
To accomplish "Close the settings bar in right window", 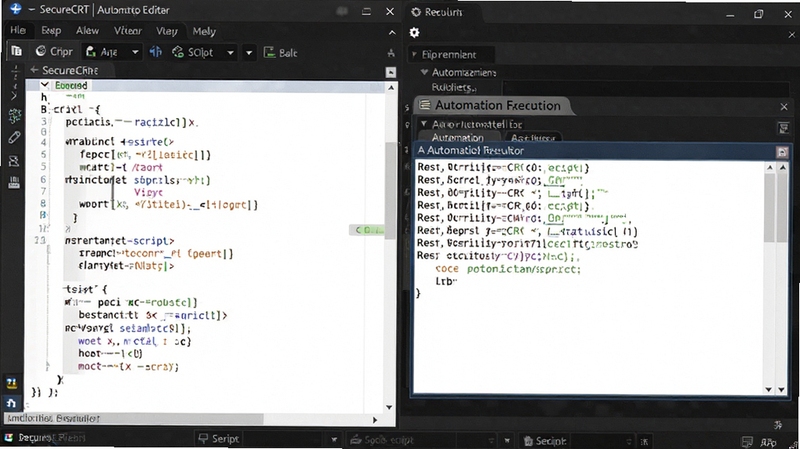I will coord(791,35).
